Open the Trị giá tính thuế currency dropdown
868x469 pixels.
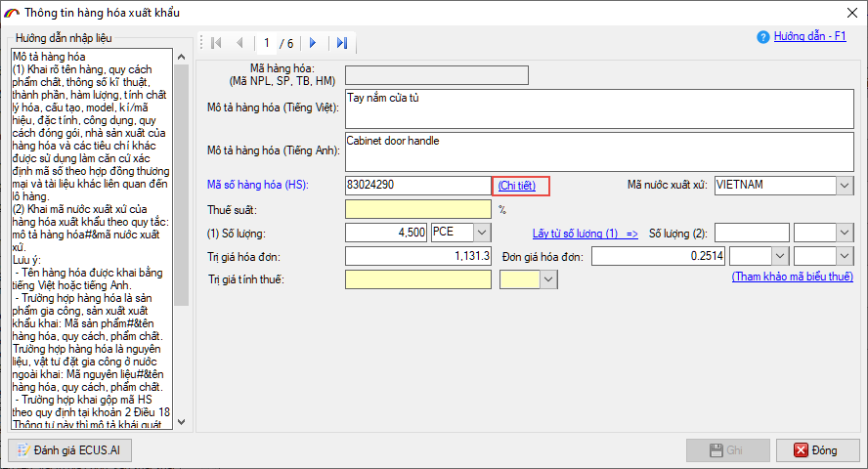point(547,279)
